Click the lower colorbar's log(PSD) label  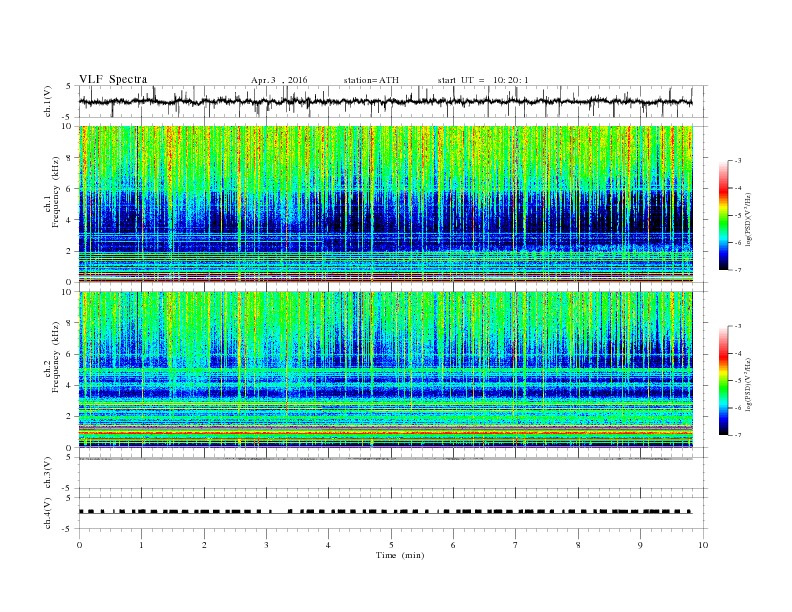748,383
